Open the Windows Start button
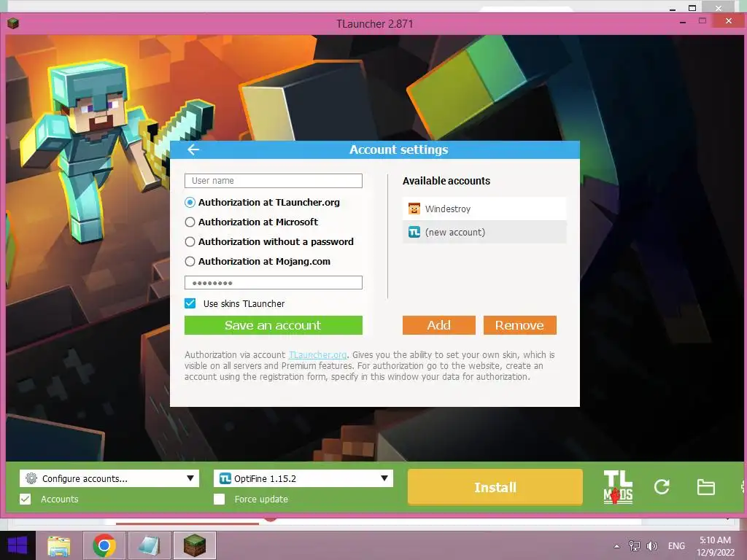Screen dimensions: 747x560 [x=18, y=545]
